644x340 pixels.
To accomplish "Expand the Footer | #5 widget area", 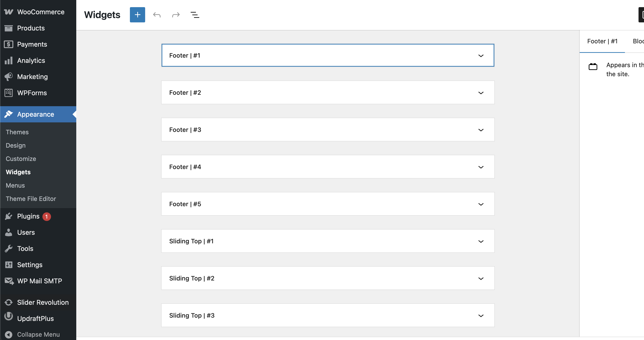I will [480, 204].
